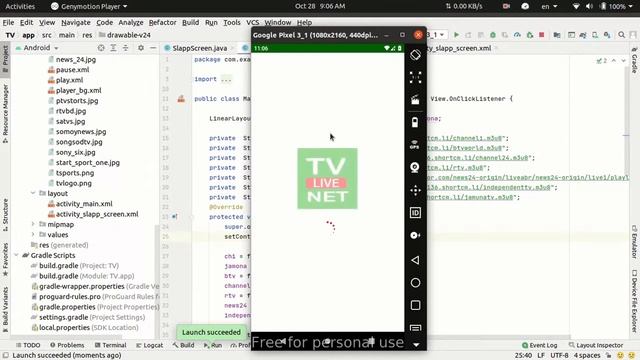This screenshot has height=360, width=640.
Task: Open Device File Explorer side panel
Action: coord(635,300)
